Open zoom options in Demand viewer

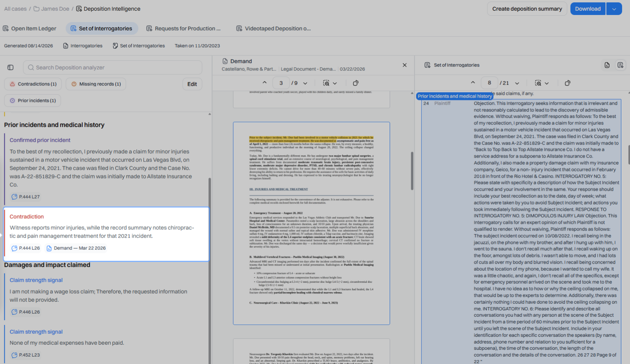(x=330, y=83)
